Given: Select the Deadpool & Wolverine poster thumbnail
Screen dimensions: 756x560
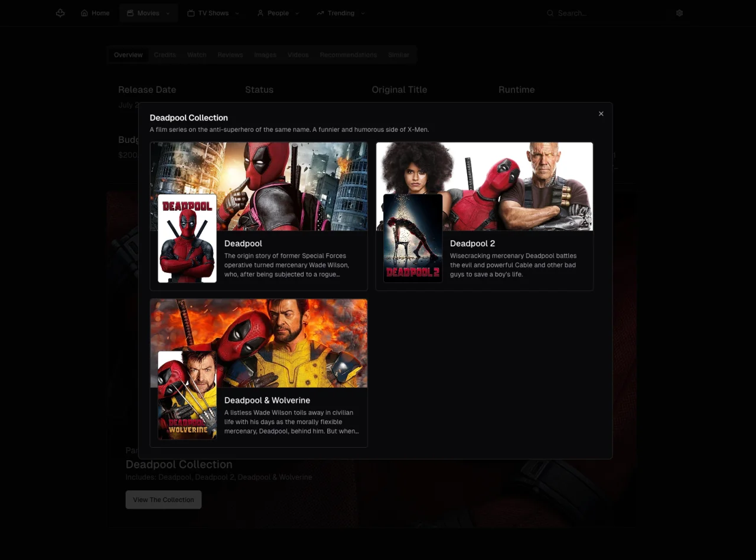Looking at the screenshot, I should [187, 395].
